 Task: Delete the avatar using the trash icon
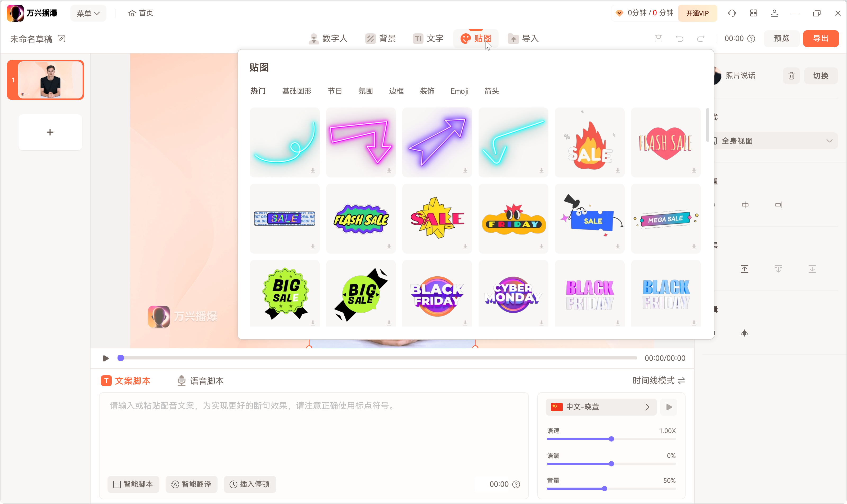click(791, 75)
